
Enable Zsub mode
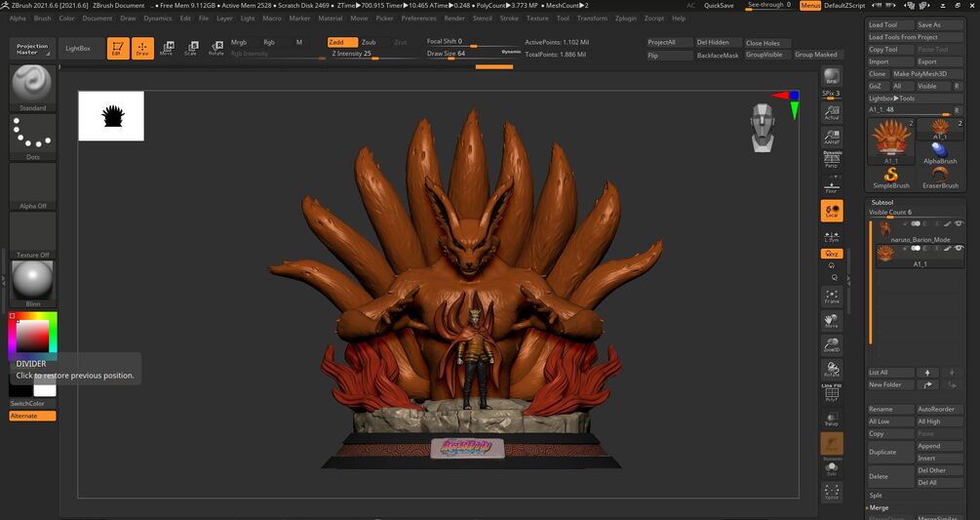369,43
